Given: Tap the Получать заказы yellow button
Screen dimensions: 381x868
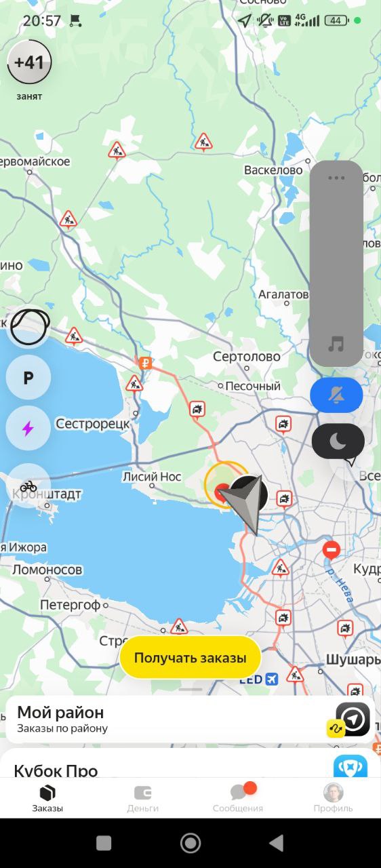Looking at the screenshot, I should [x=190, y=658].
